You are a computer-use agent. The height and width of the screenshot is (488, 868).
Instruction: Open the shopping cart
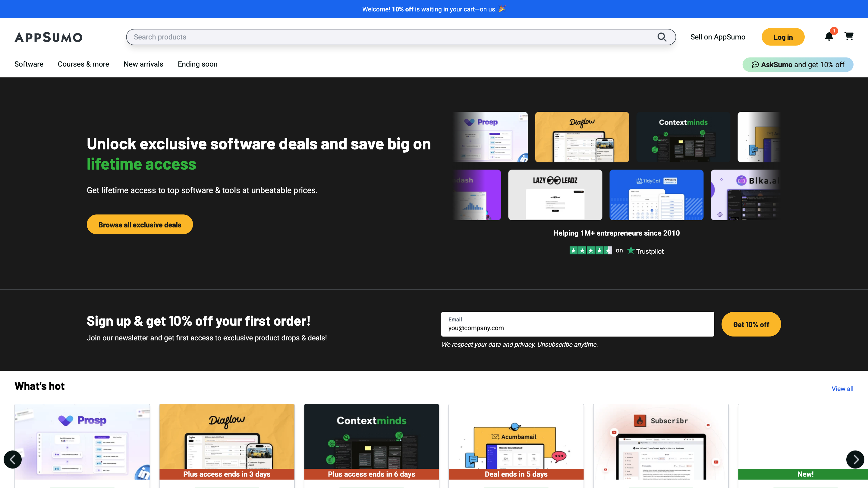pos(849,36)
